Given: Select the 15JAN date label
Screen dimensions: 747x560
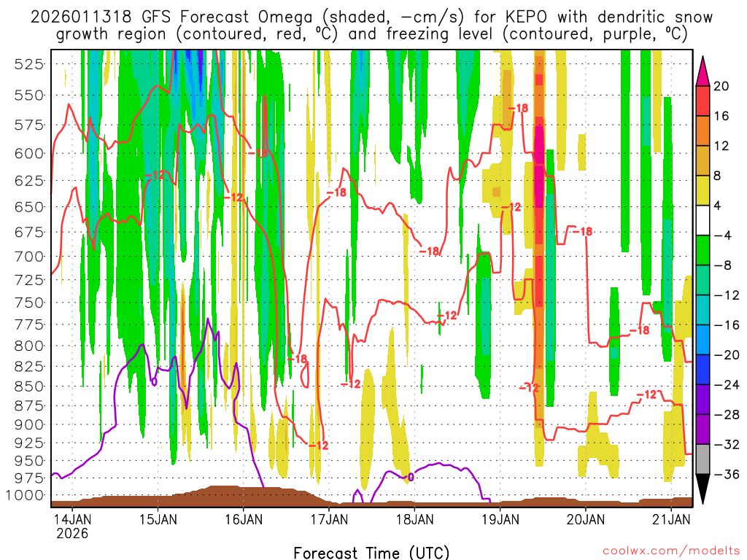Looking at the screenshot, I should click(158, 519).
